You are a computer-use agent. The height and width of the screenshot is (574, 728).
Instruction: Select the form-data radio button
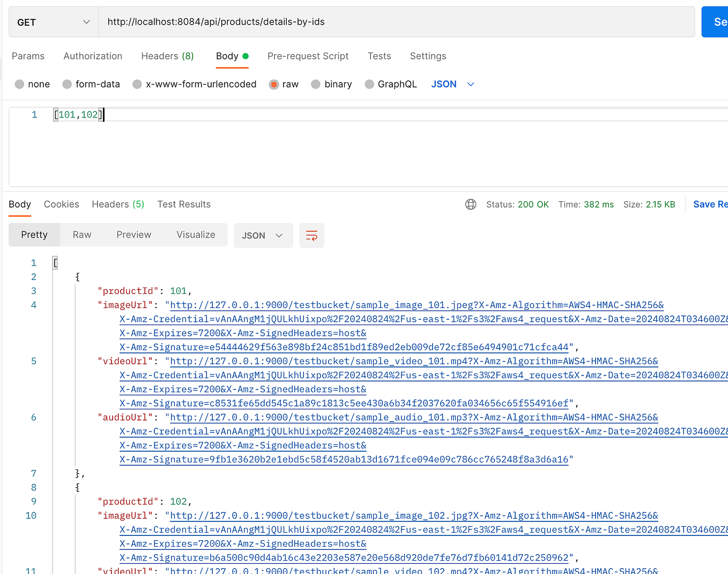pyautogui.click(x=67, y=84)
